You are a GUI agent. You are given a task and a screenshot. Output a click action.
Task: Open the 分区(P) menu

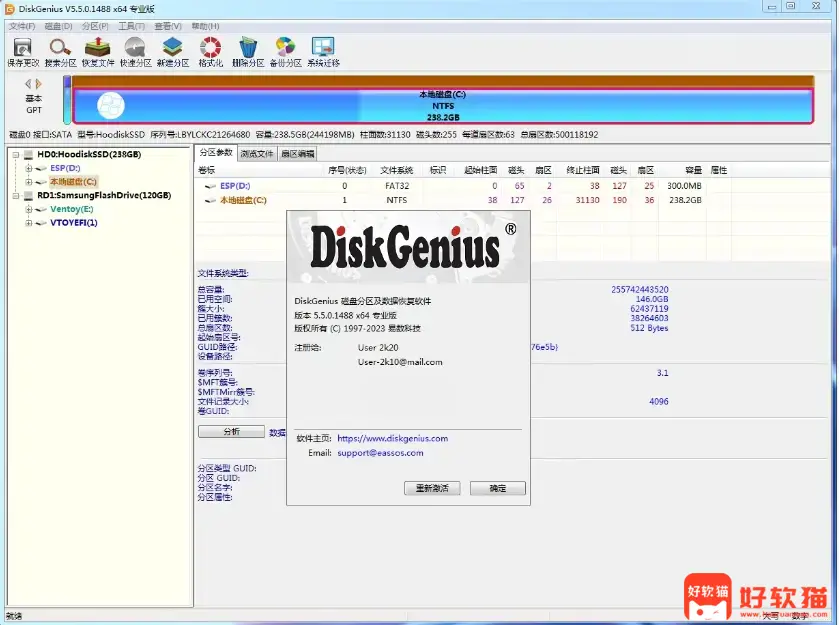pyautogui.click(x=95, y=26)
